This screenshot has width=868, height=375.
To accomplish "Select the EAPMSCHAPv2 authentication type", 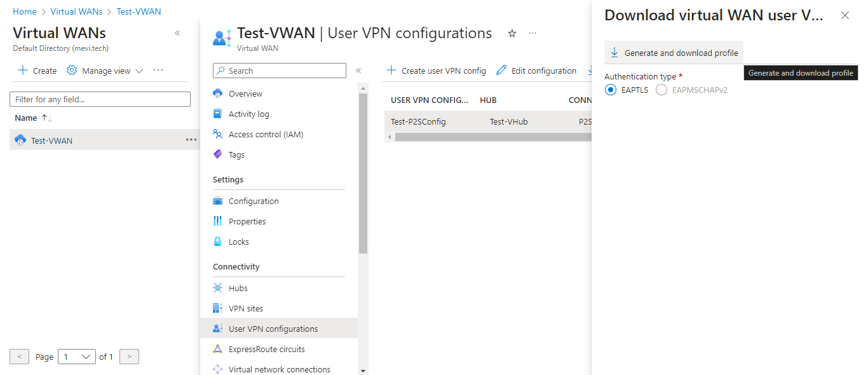I will pyautogui.click(x=661, y=90).
